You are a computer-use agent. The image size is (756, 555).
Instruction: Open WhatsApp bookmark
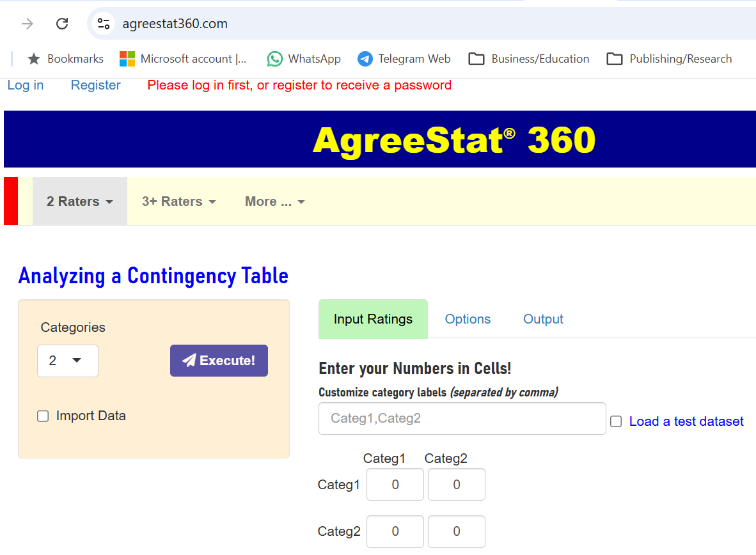click(x=304, y=59)
